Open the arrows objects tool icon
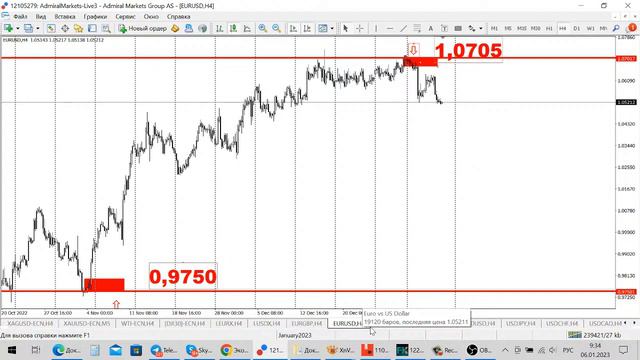 coord(472,28)
